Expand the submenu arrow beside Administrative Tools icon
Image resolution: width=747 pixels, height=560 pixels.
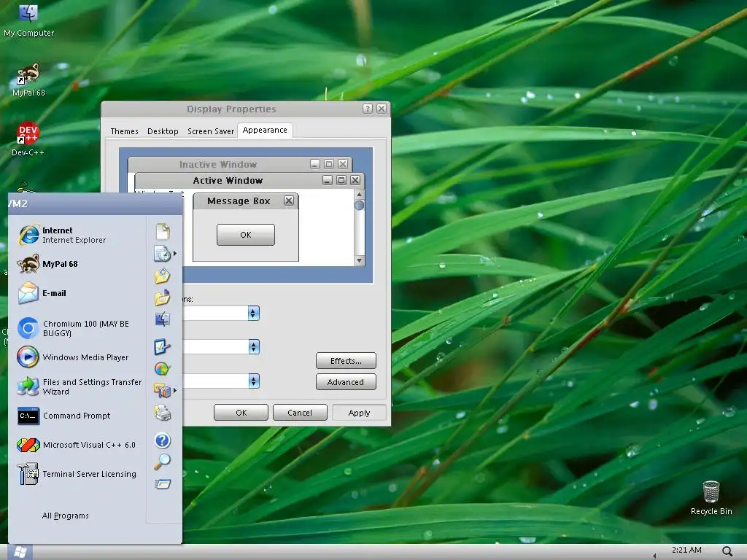[x=175, y=391]
